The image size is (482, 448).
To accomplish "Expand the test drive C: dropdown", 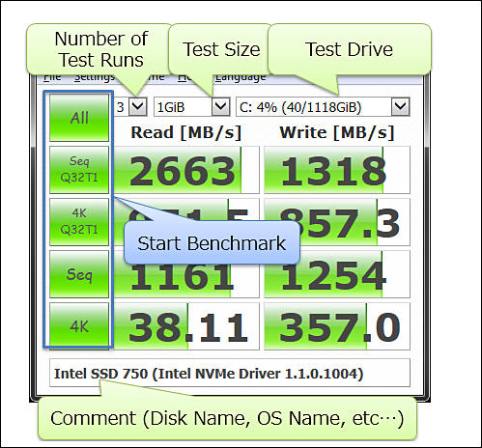I will 323,107.
